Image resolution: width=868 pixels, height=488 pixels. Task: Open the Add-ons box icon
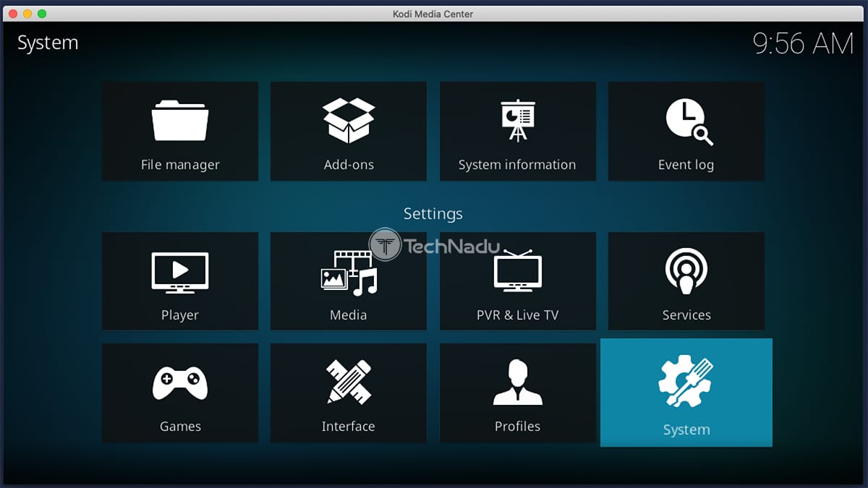click(349, 120)
